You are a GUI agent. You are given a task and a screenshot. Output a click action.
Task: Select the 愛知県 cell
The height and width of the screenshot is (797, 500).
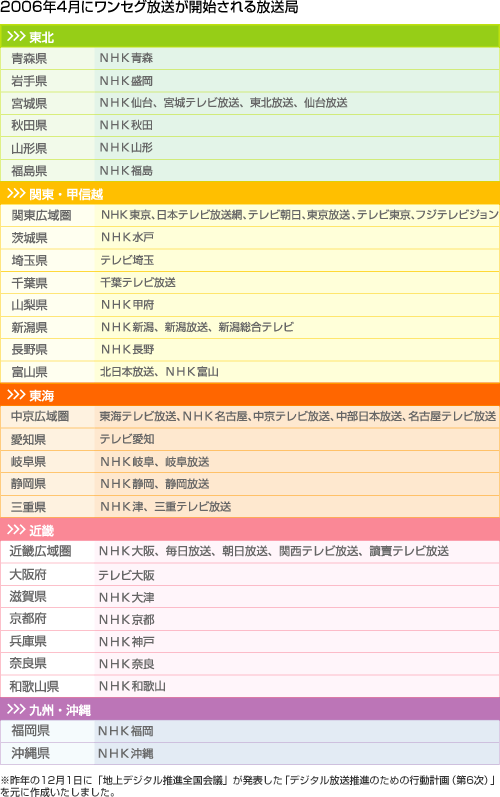pyautogui.click(x=47, y=439)
